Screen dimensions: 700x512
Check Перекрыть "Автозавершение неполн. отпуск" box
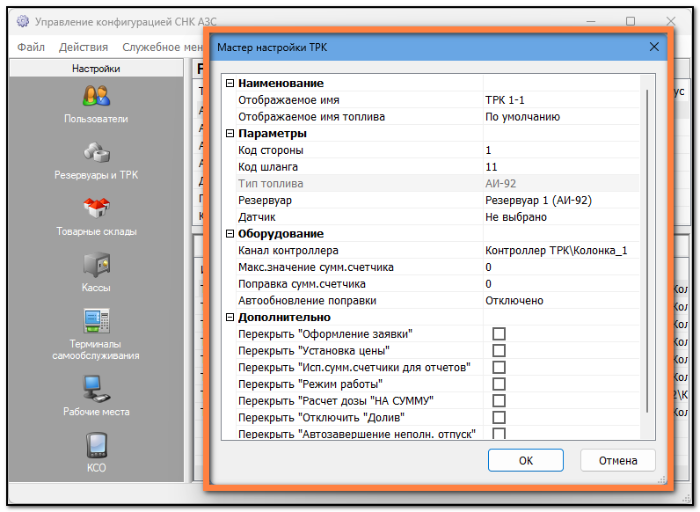click(499, 433)
